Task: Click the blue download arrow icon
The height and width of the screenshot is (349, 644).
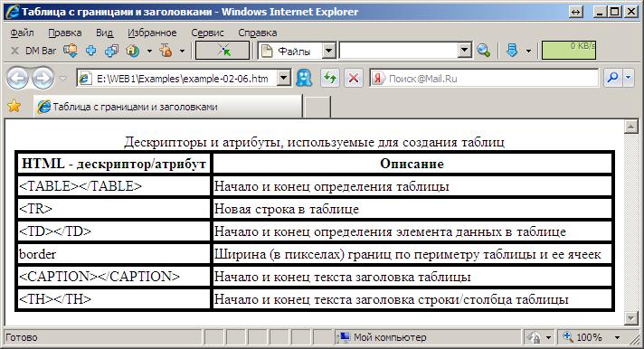Action: click(512, 51)
